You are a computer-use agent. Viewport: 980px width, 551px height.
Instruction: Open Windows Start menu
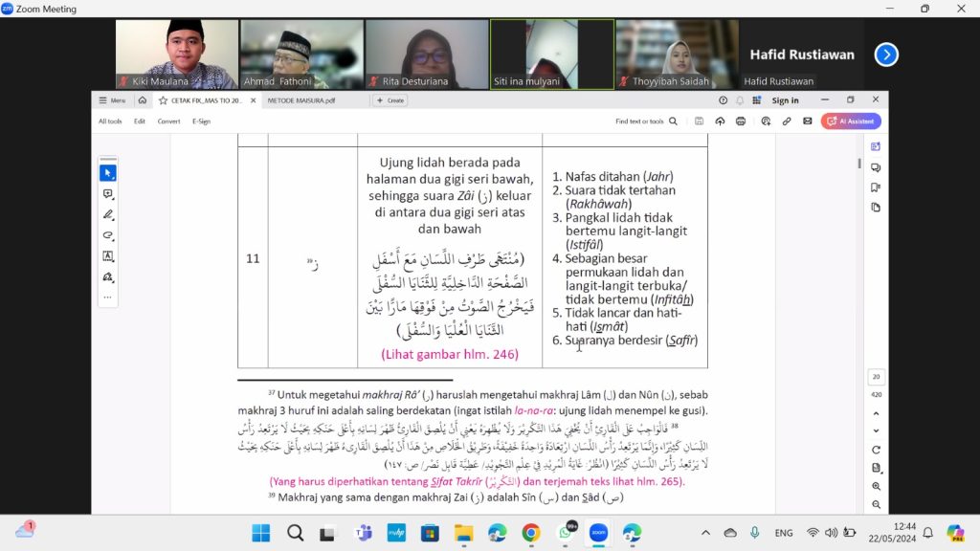tap(261, 533)
